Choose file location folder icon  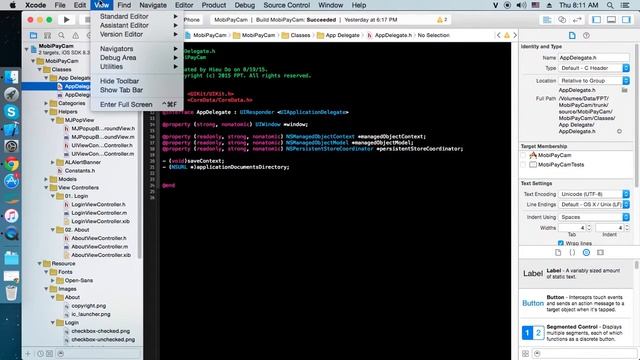(624, 90)
